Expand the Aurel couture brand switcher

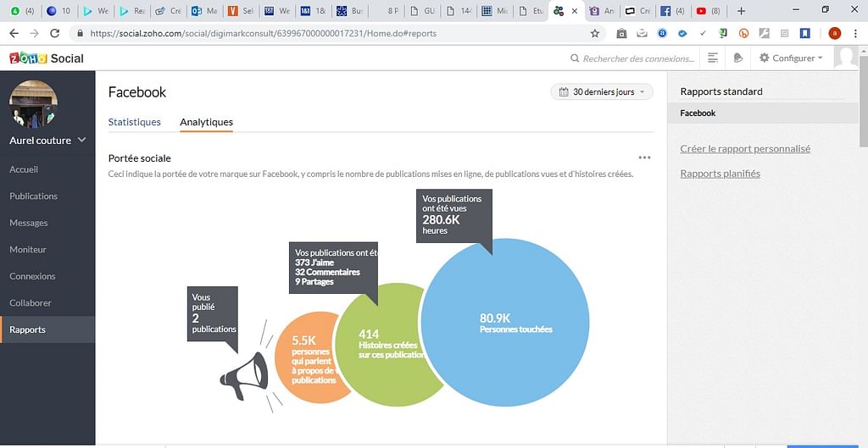pyautogui.click(x=81, y=140)
